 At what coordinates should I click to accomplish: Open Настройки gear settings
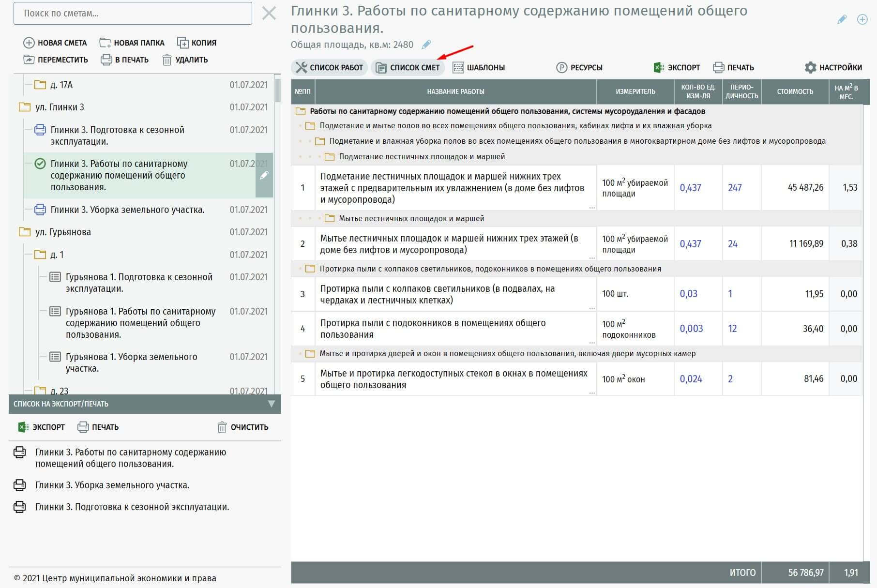pyautogui.click(x=833, y=67)
